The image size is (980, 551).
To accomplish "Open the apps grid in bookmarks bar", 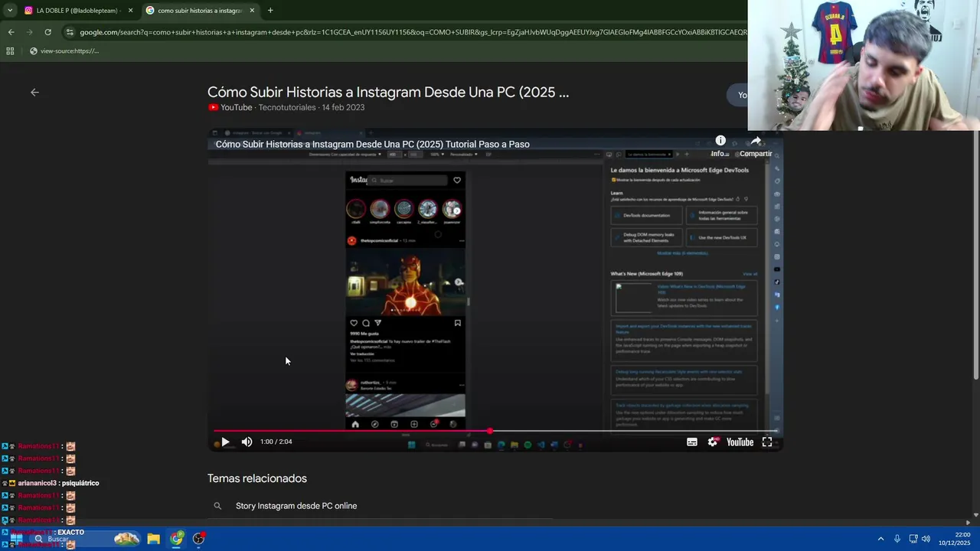I will click(x=10, y=51).
